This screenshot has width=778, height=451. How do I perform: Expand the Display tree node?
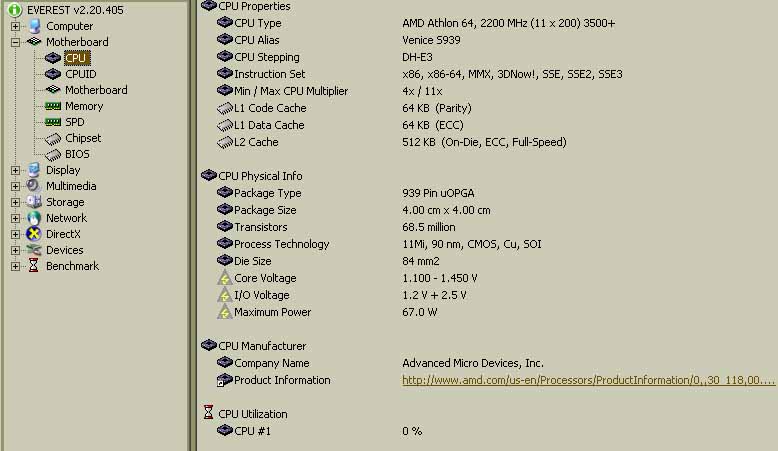coord(16,170)
